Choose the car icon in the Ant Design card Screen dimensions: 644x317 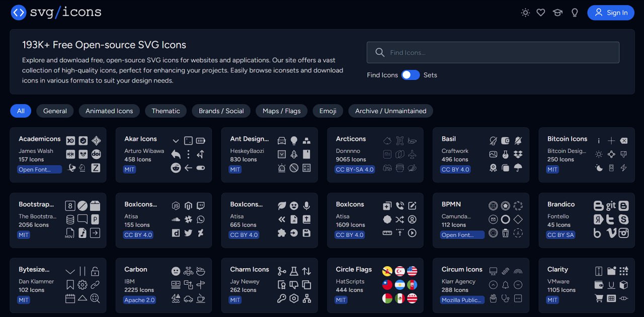(x=282, y=141)
